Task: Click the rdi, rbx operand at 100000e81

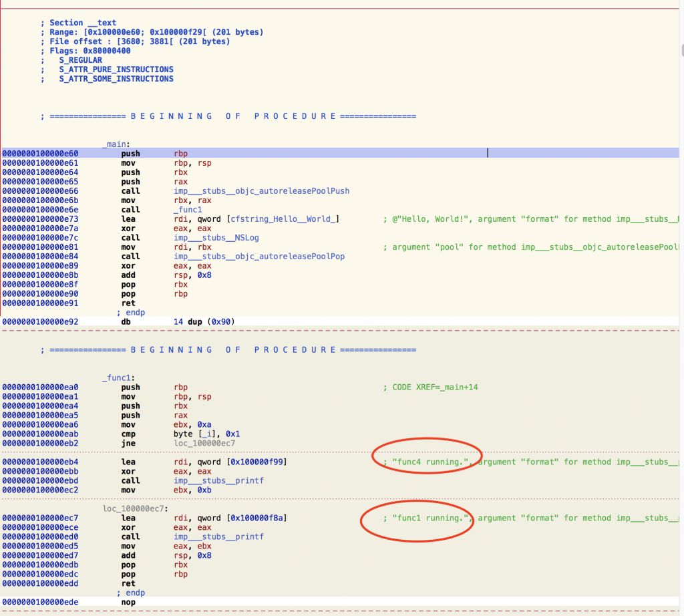Action: (x=192, y=247)
